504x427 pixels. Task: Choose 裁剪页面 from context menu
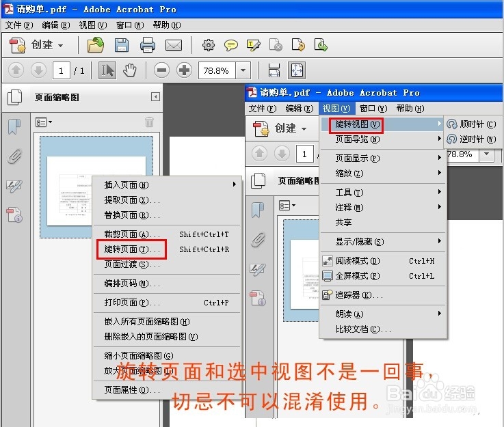point(166,234)
